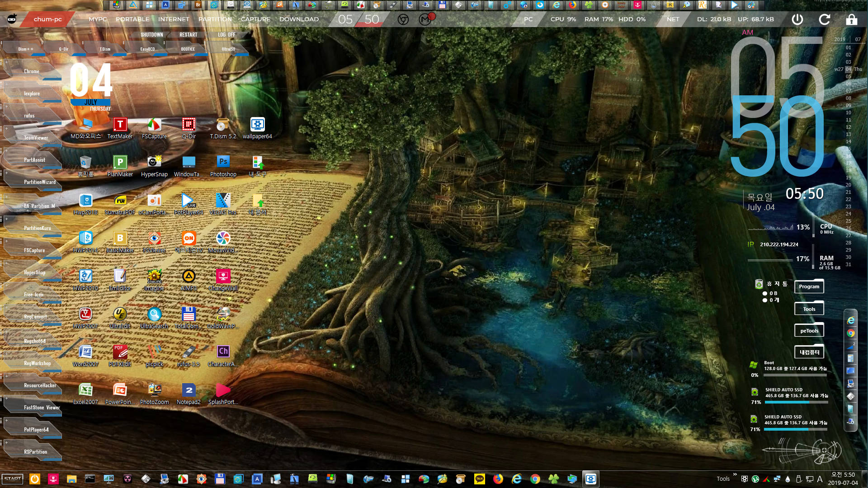
Task: Launch AIMP3 desktop icon
Action: (189, 280)
